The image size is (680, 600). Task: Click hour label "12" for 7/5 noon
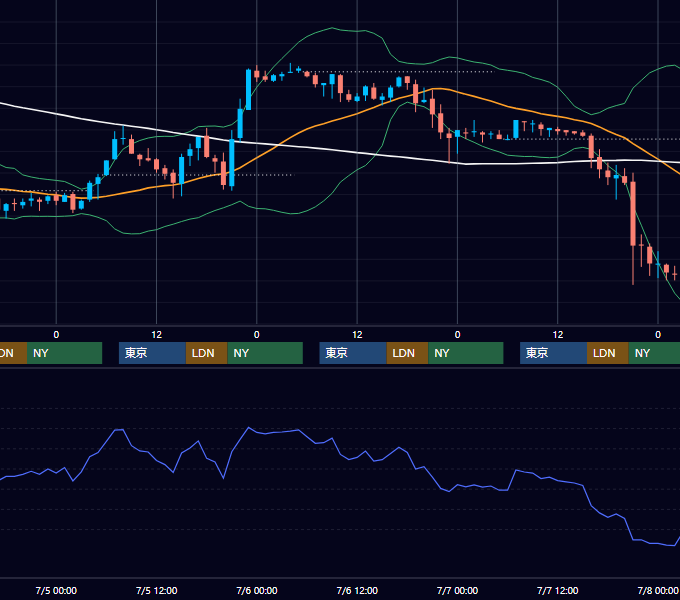pyautogui.click(x=157, y=335)
